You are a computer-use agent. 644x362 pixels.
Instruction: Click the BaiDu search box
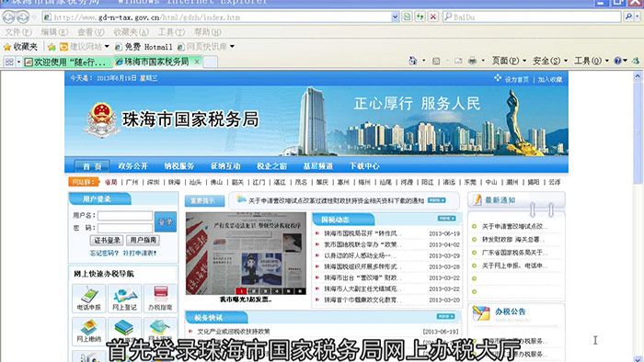coord(532,17)
